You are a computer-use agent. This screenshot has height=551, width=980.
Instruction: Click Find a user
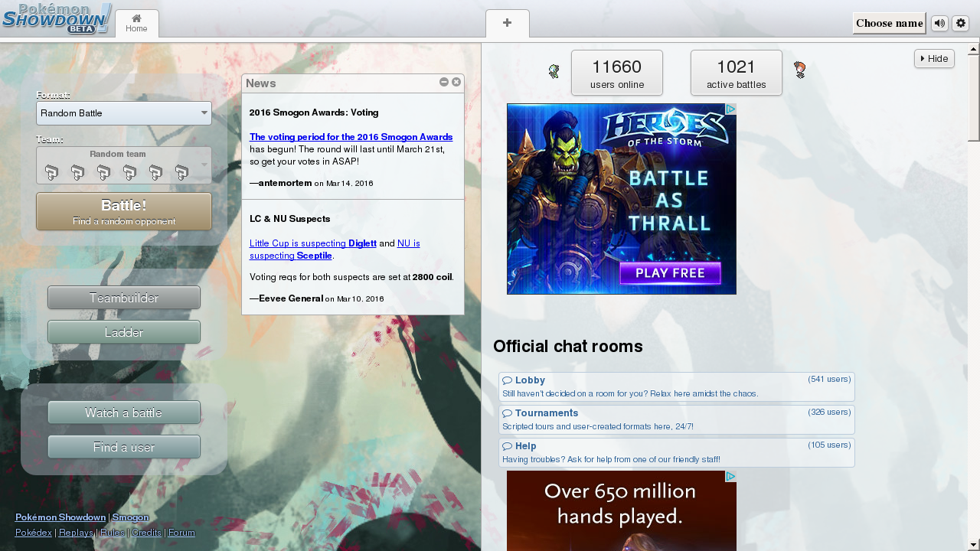[124, 447]
